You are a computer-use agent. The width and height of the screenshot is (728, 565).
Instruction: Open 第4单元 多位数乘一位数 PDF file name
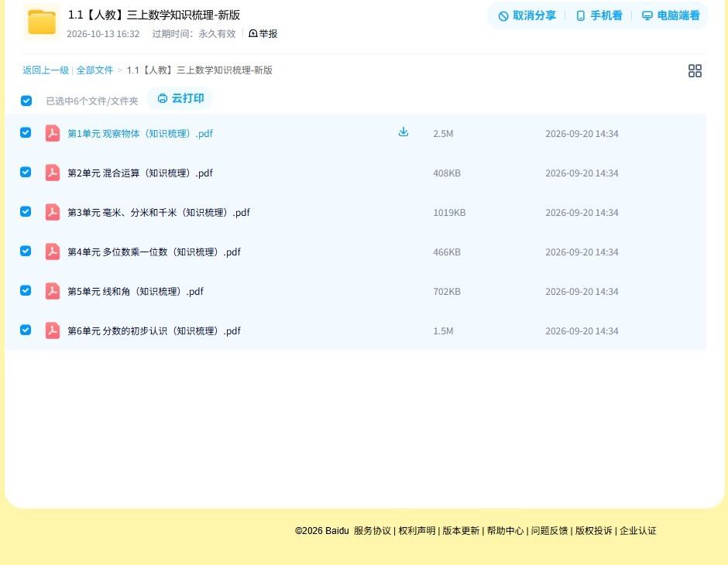point(154,252)
